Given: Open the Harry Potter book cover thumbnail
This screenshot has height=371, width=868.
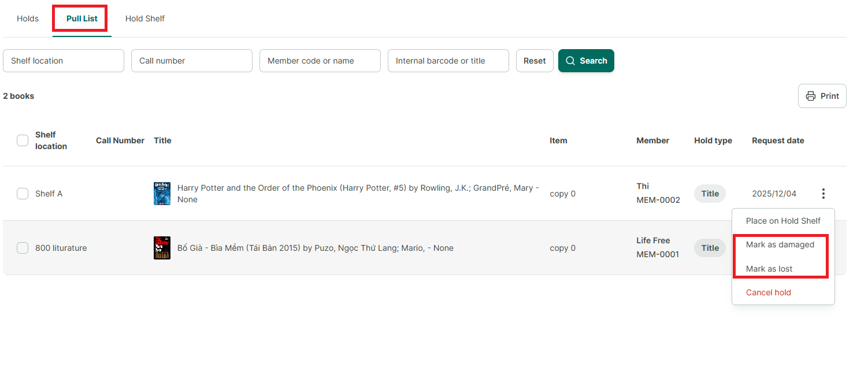Looking at the screenshot, I should [162, 194].
